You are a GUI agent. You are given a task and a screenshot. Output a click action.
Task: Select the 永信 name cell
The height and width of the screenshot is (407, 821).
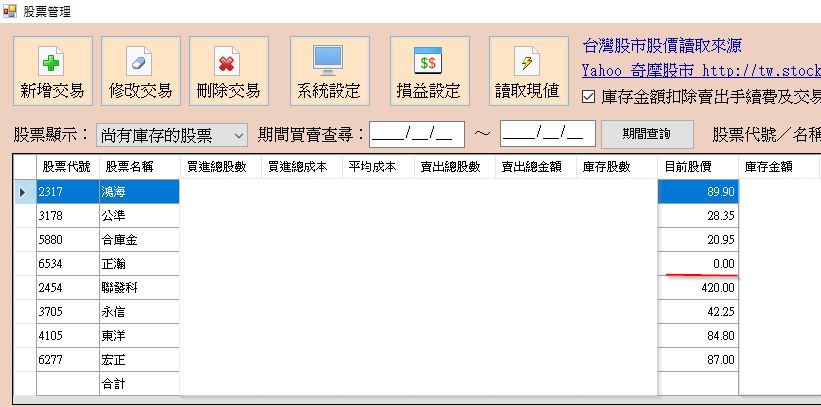coord(139,312)
